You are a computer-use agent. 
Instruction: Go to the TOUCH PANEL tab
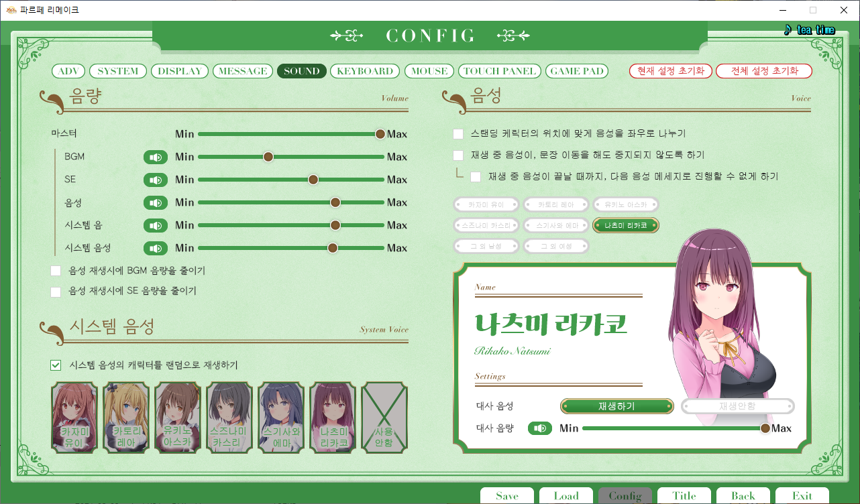pyautogui.click(x=500, y=71)
